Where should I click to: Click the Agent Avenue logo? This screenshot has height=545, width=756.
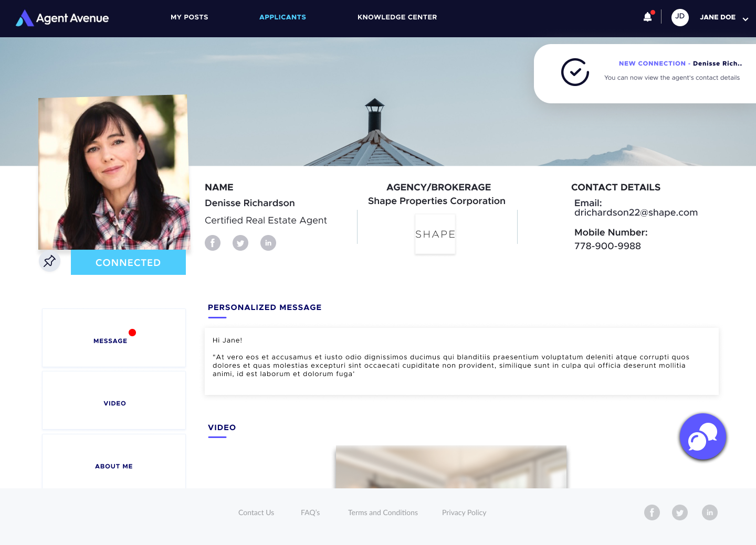(61, 17)
